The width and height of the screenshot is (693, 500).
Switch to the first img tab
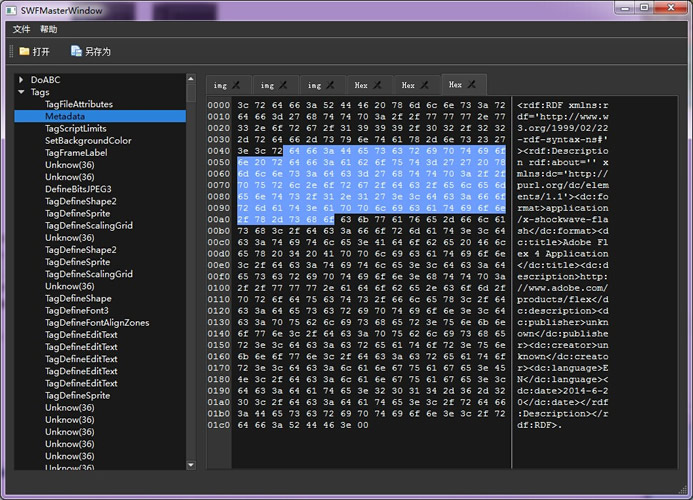point(220,86)
